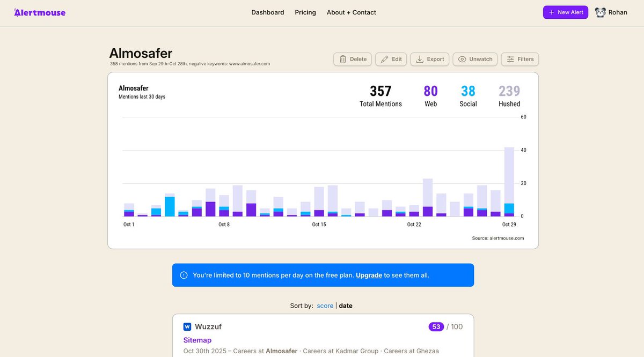Click the Oct 8 axis label
644x357 pixels.
[224, 225]
